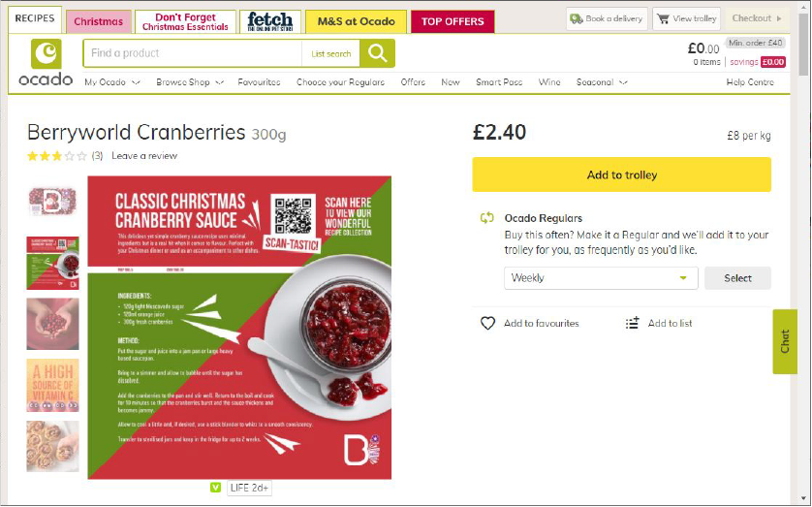The image size is (812, 507).
Task: Click the three-star product rating
Action: pyautogui.click(x=57, y=156)
